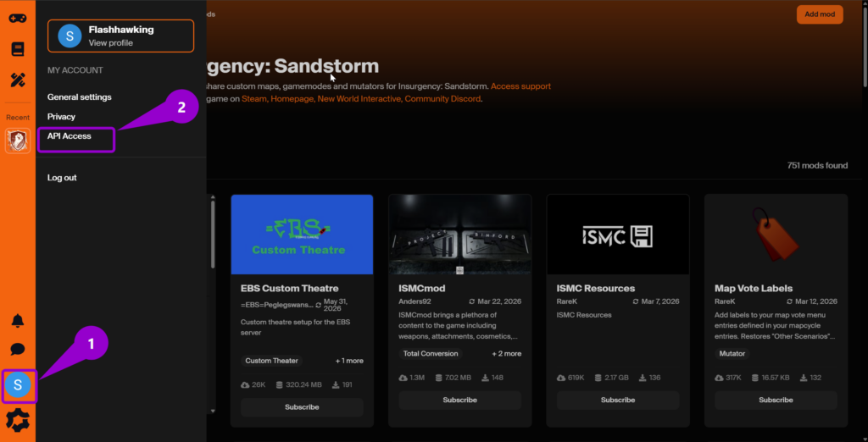Open Privacy menu item
Viewport: 868px width, 442px height.
[x=61, y=117]
